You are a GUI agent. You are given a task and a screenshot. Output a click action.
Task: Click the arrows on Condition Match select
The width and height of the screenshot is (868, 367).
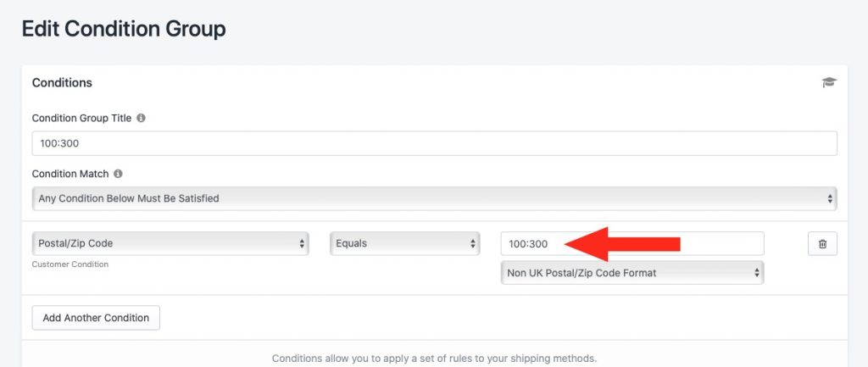[x=830, y=198]
